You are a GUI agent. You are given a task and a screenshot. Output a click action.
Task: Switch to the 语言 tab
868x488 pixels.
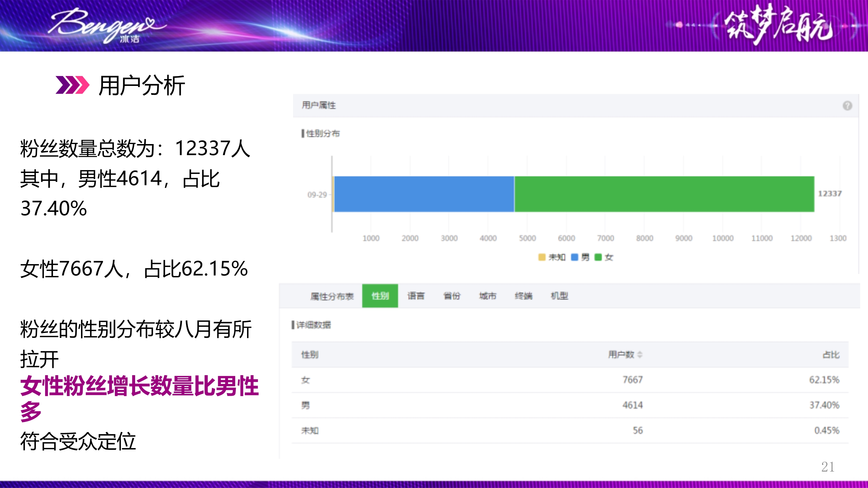pyautogui.click(x=416, y=296)
